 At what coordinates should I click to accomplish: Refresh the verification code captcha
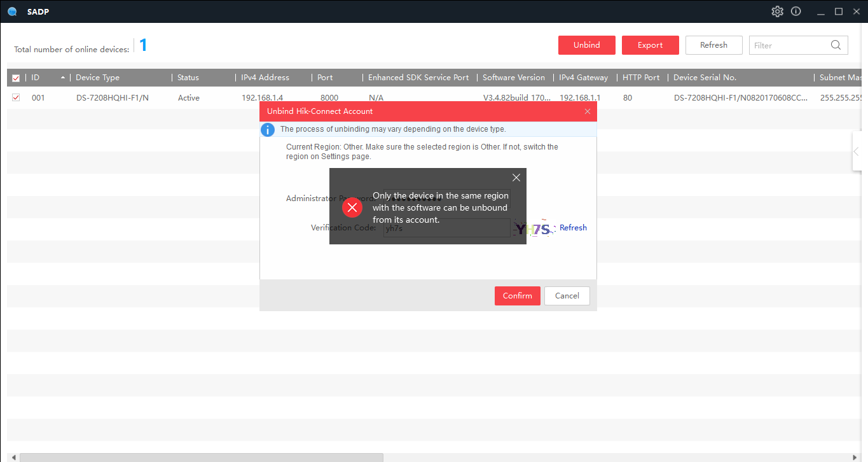[x=573, y=228]
